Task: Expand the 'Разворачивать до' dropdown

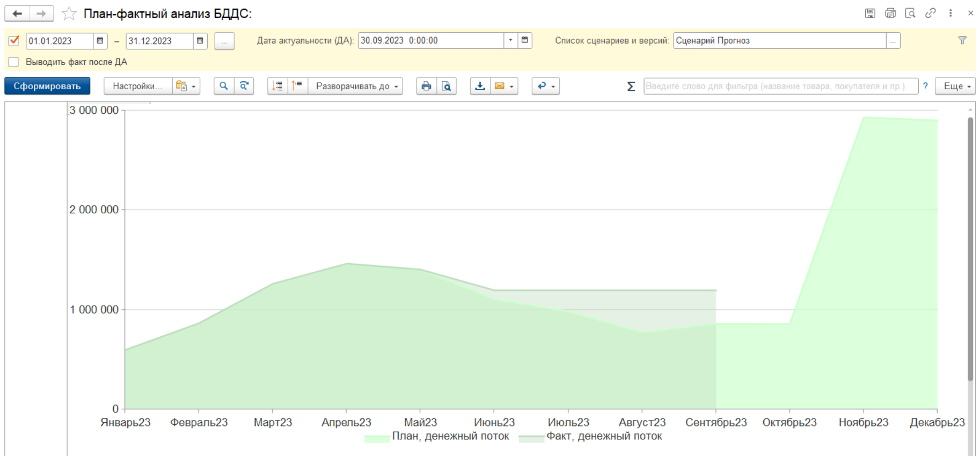Action: pos(355,86)
